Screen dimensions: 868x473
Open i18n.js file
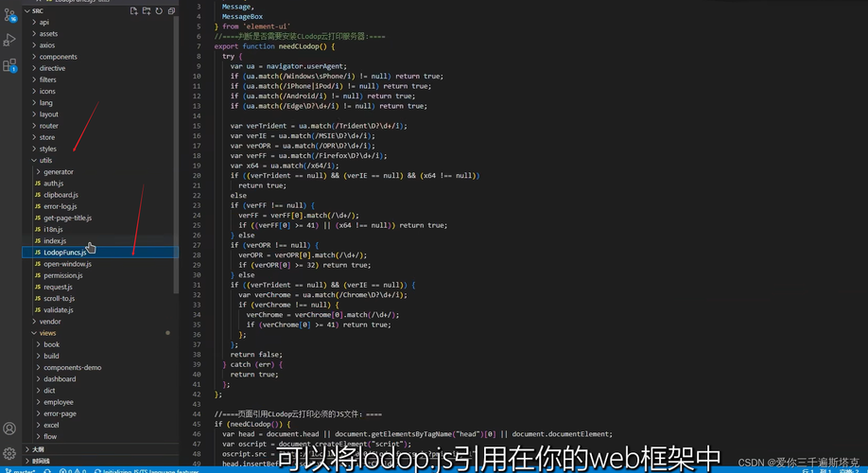tap(100, 229)
